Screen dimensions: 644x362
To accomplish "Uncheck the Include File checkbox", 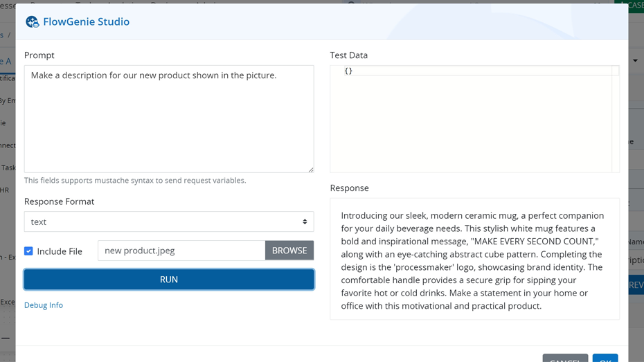I will 28,251.
